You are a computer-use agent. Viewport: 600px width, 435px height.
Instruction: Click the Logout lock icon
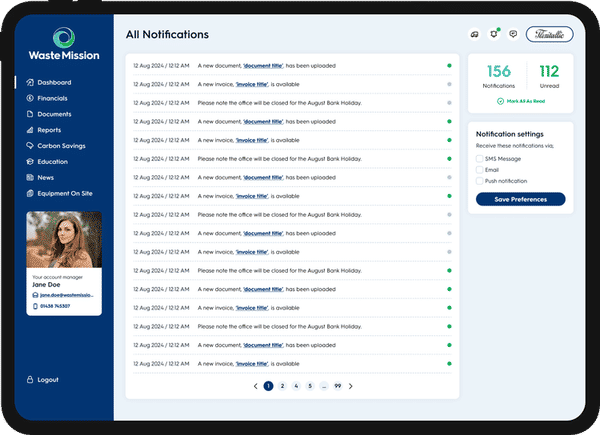point(30,380)
